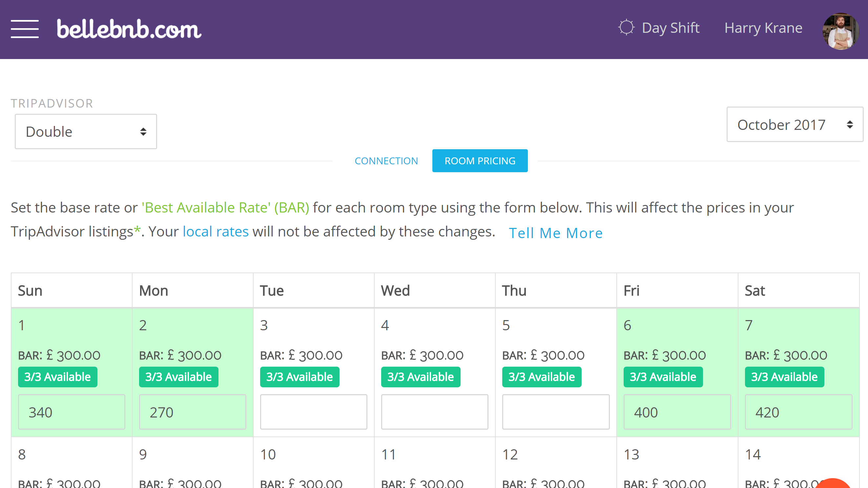Select the ROOM PRICING tab
Screen dimensions: 868x488
point(479,161)
